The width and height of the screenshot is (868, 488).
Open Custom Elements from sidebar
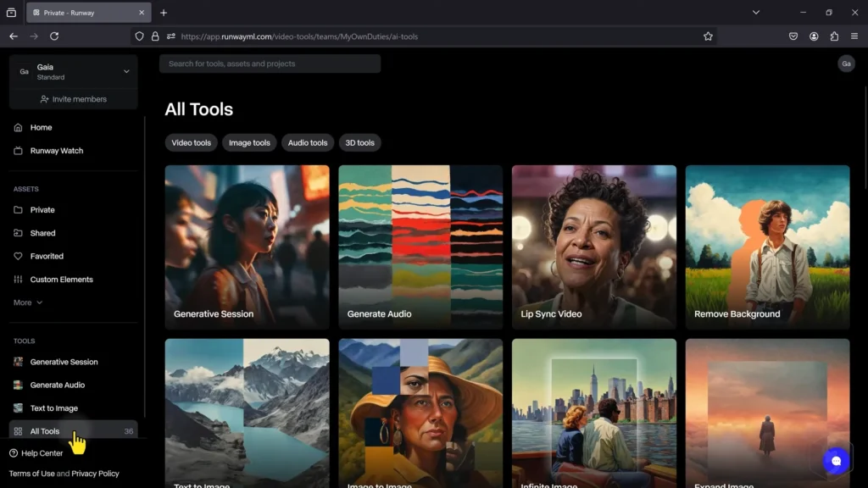[61, 280]
